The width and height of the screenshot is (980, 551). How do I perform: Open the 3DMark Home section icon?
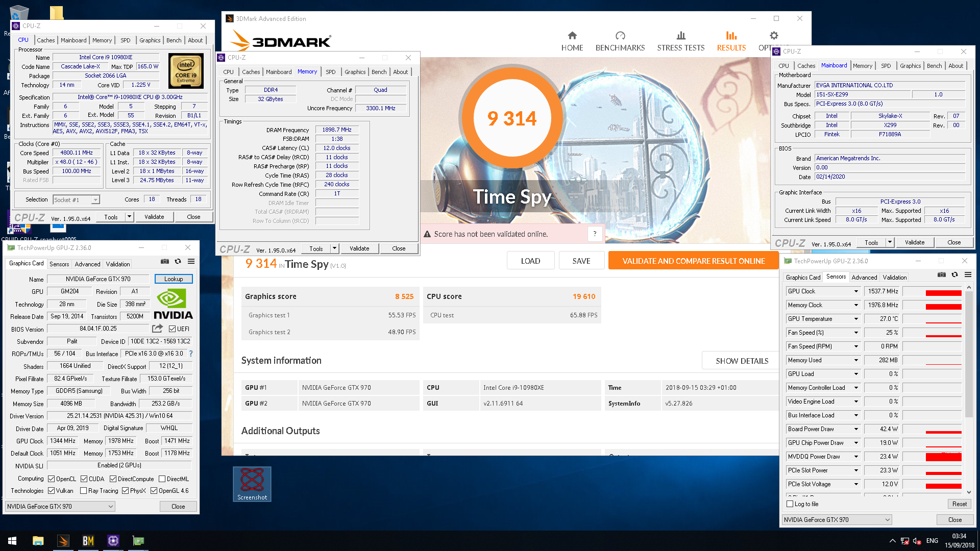(572, 36)
